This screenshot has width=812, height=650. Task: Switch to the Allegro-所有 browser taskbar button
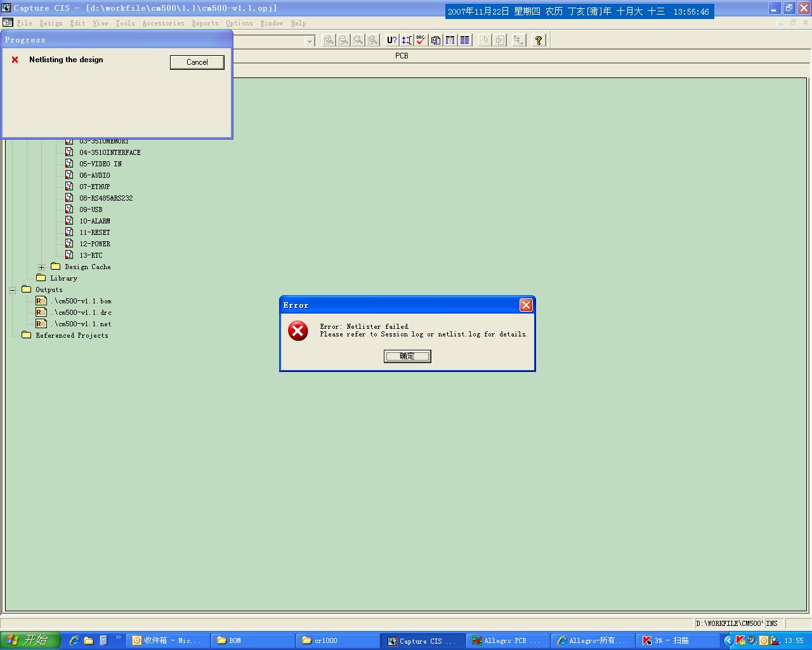593,640
